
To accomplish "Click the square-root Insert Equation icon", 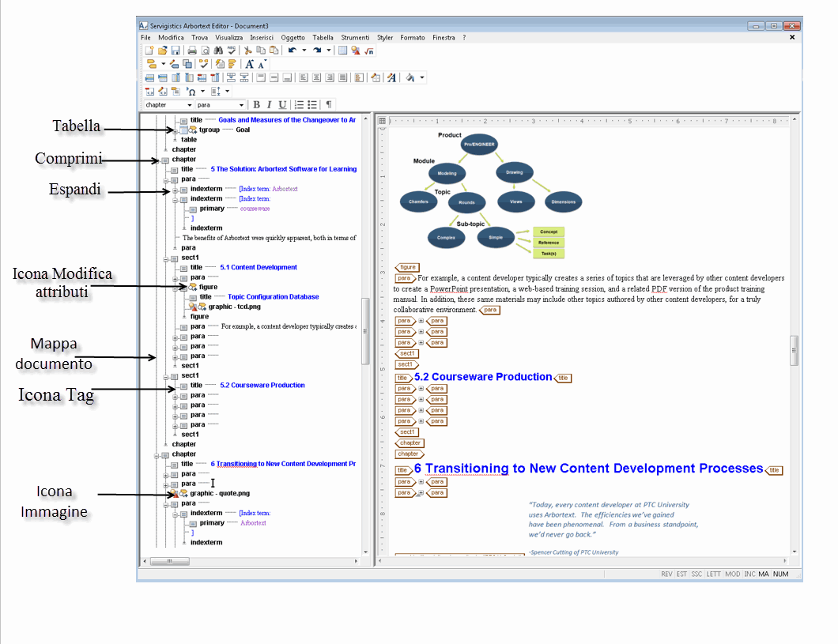I will coord(368,51).
